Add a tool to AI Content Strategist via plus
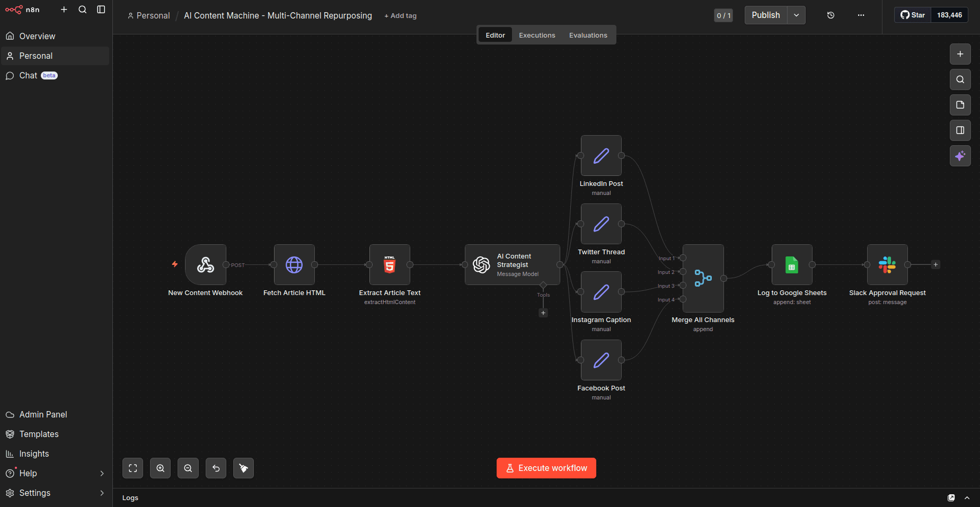 (543, 313)
